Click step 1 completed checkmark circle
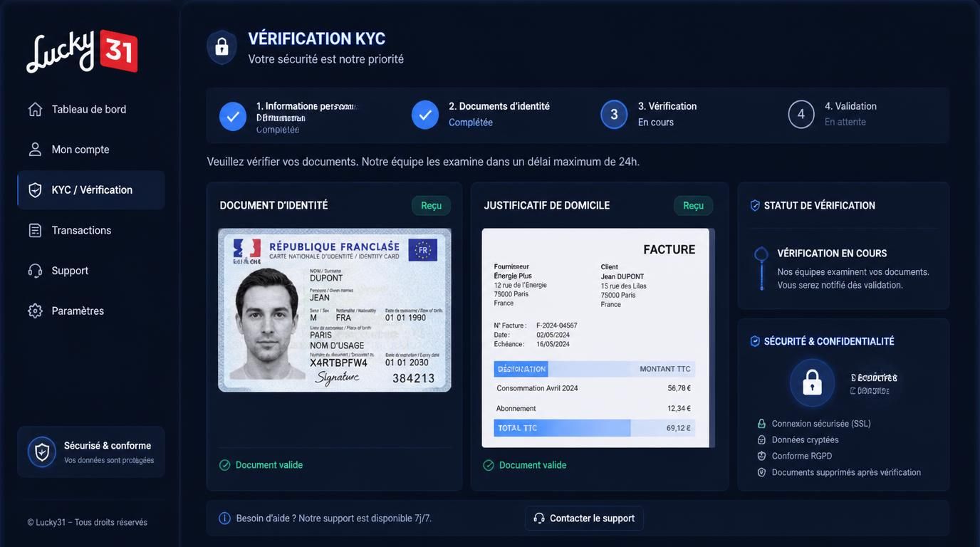980x547 pixels. (233, 116)
